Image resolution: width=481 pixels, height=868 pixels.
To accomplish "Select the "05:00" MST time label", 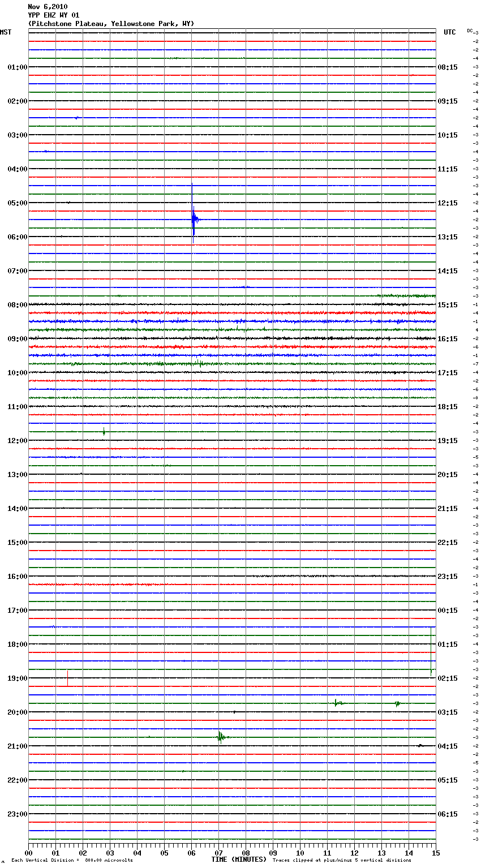I will [18, 203].
